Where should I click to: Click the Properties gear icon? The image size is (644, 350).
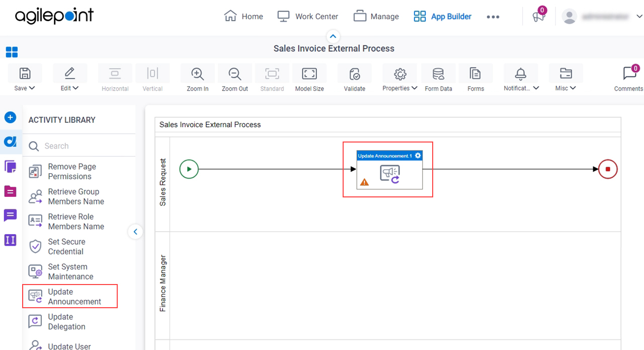[x=400, y=74]
